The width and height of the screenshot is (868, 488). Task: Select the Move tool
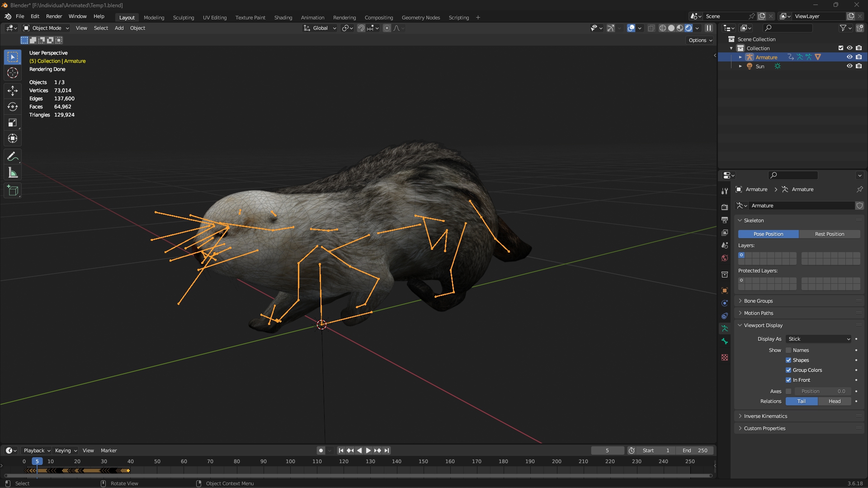(13, 90)
